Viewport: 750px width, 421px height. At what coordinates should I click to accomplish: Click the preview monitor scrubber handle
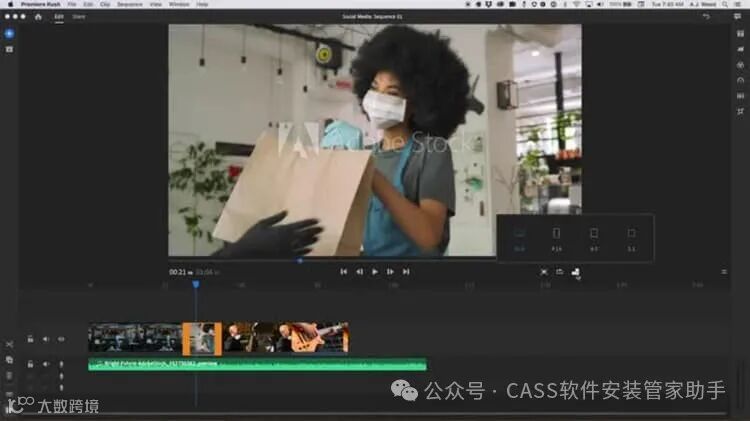[x=300, y=261]
